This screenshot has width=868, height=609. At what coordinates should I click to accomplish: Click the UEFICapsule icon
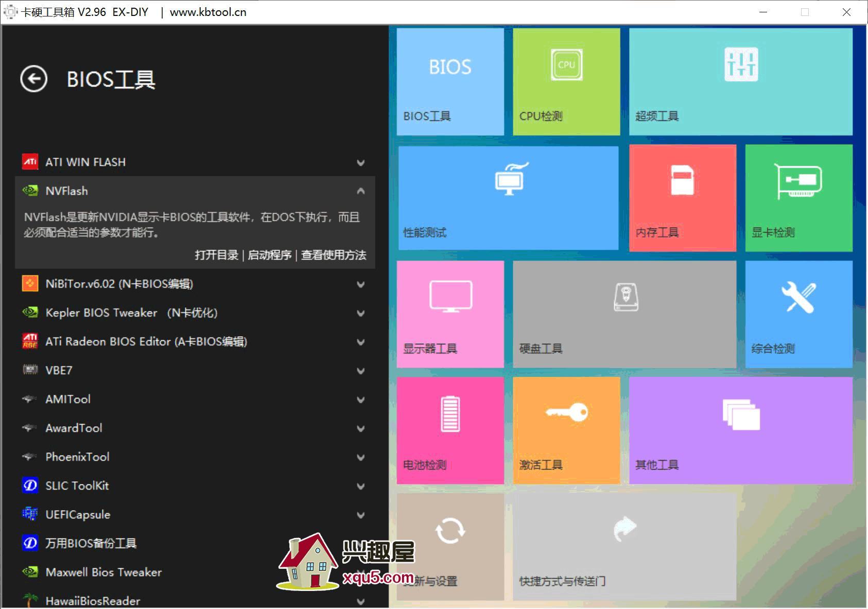coord(30,514)
